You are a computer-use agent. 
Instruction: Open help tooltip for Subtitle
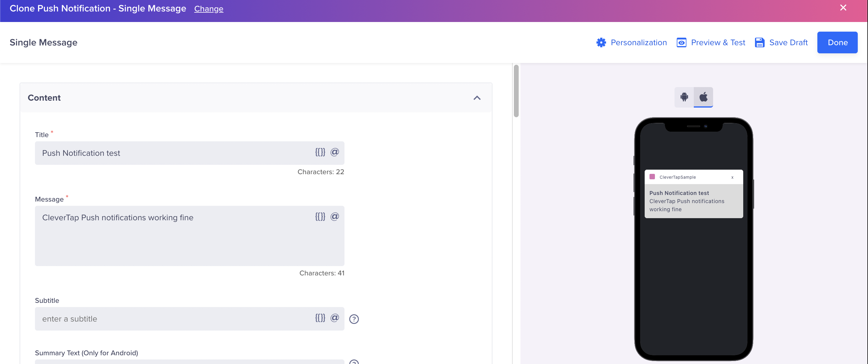pyautogui.click(x=354, y=319)
